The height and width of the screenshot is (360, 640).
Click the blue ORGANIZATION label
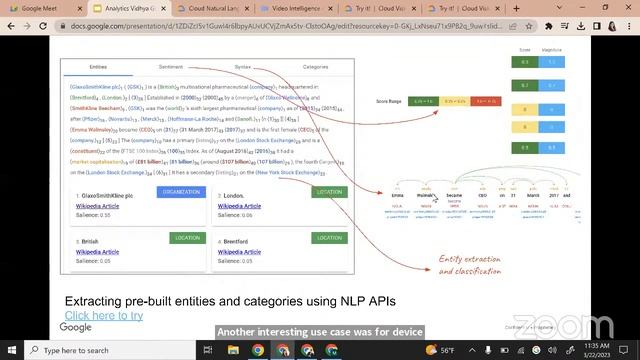coord(181,192)
